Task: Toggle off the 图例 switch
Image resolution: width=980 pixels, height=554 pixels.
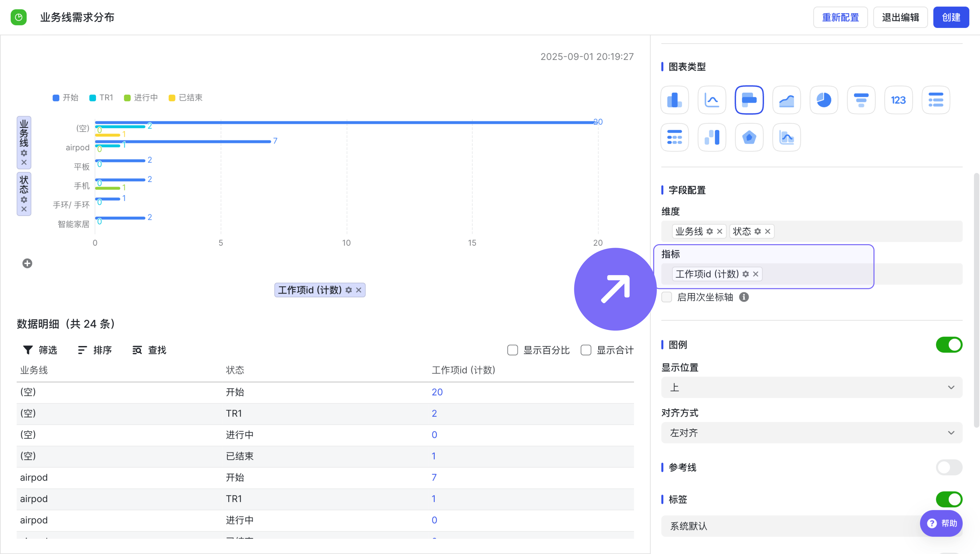Action: click(x=949, y=345)
